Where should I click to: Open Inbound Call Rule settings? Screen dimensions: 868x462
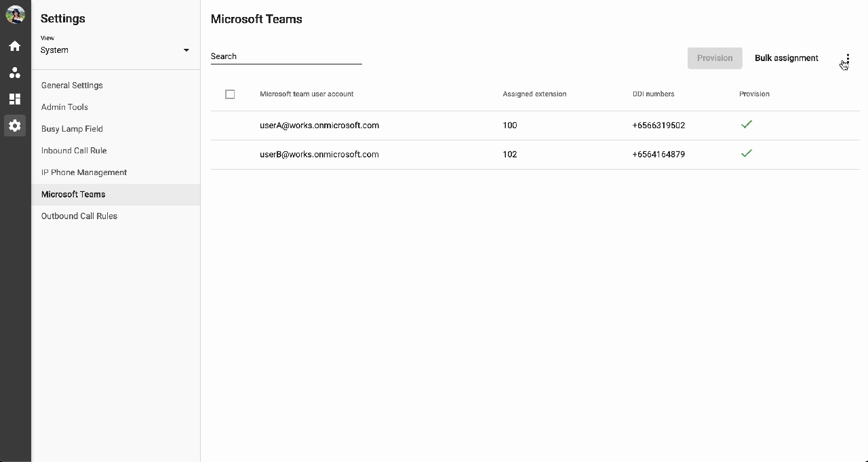[x=115, y=151]
